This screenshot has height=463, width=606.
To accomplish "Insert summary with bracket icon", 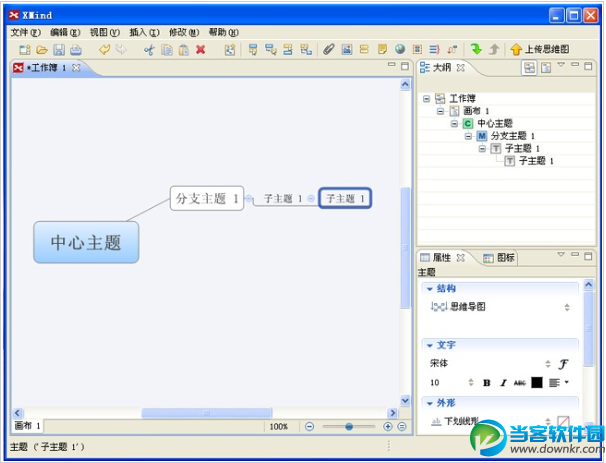I will point(434,49).
